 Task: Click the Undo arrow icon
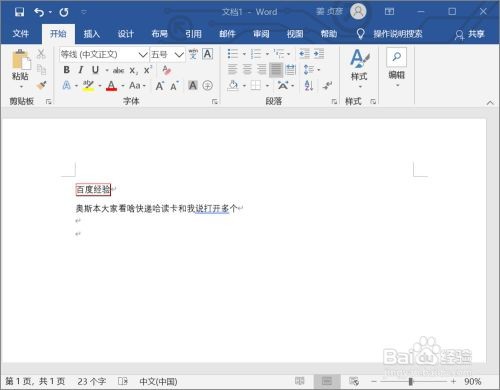coord(39,12)
